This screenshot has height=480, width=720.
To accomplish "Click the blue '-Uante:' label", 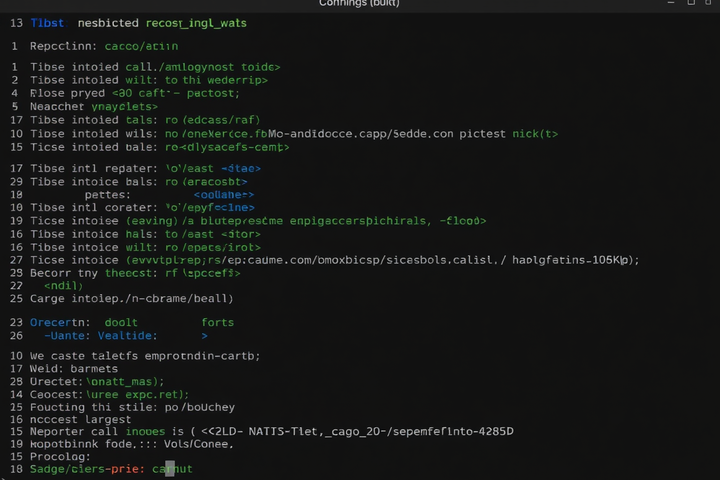I will (67, 336).
